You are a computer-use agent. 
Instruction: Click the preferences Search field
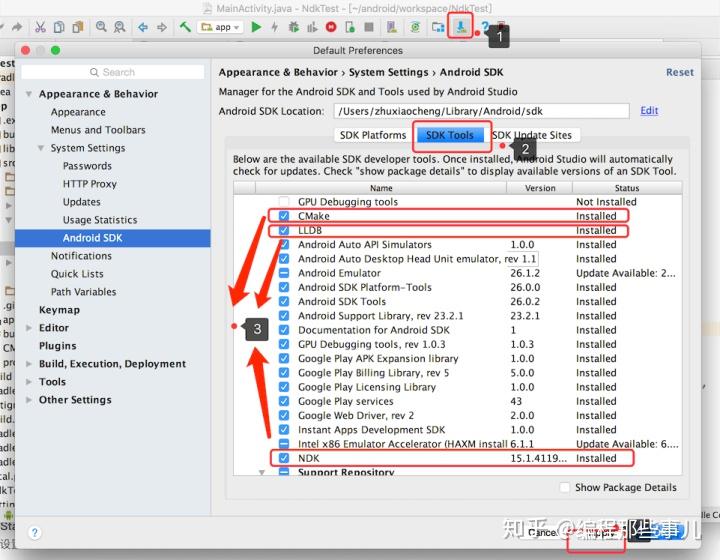[x=112, y=72]
